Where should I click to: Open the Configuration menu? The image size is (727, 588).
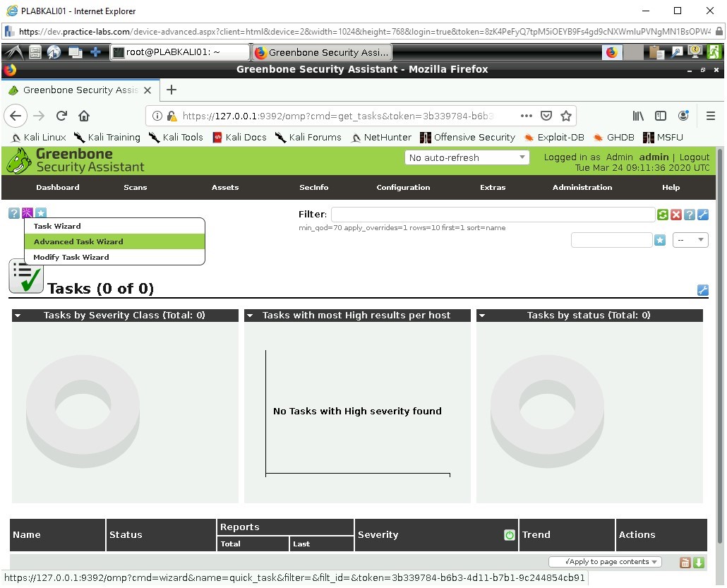[403, 187]
